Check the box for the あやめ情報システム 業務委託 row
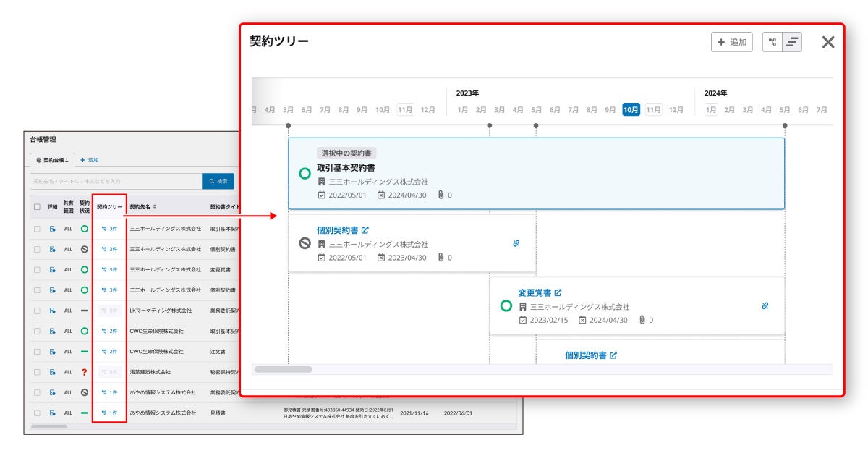The image size is (868, 456). [x=37, y=392]
